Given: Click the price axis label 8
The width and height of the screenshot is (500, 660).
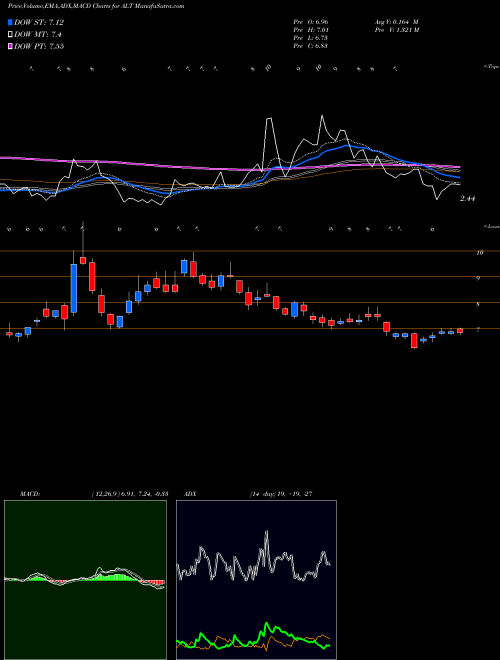Looking at the screenshot, I should point(478,304).
